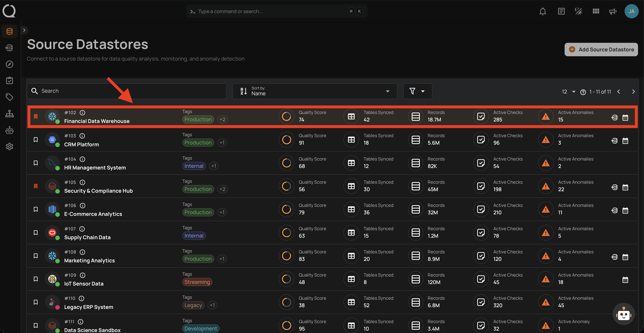
Task: Open the announcements megaphone icon
Action: point(613,11)
